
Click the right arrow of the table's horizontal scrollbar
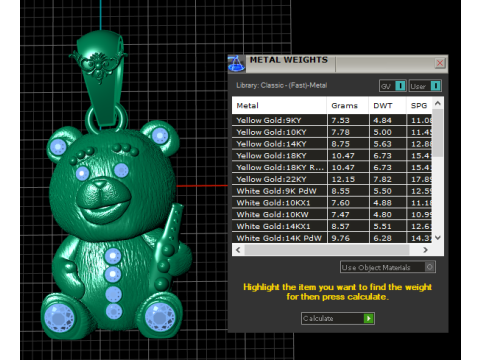(x=425, y=250)
